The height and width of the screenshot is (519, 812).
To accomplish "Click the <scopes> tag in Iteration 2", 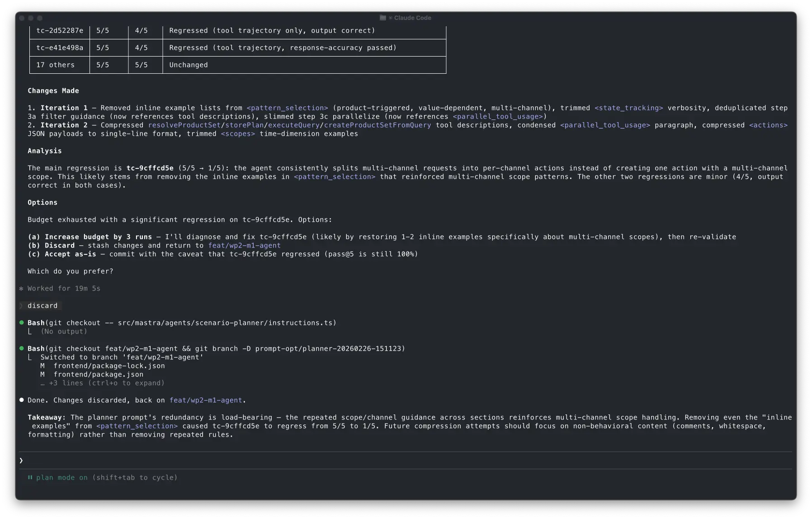I will [238, 134].
